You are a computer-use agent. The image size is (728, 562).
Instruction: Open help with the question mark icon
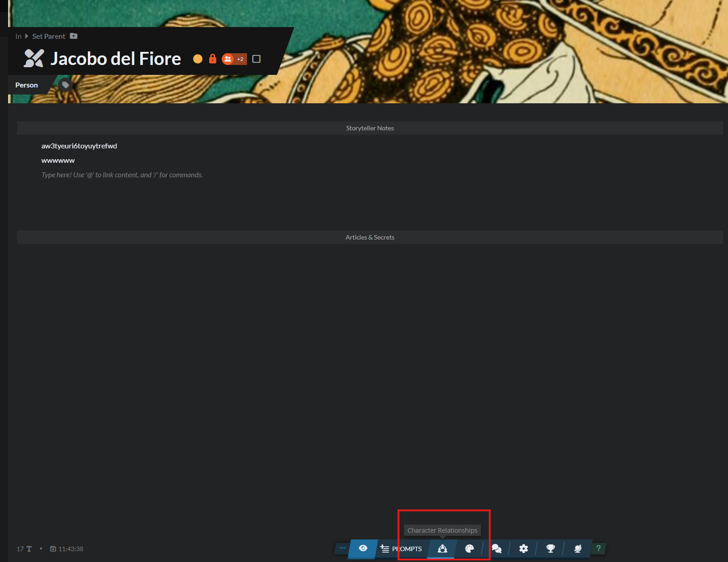[598, 548]
